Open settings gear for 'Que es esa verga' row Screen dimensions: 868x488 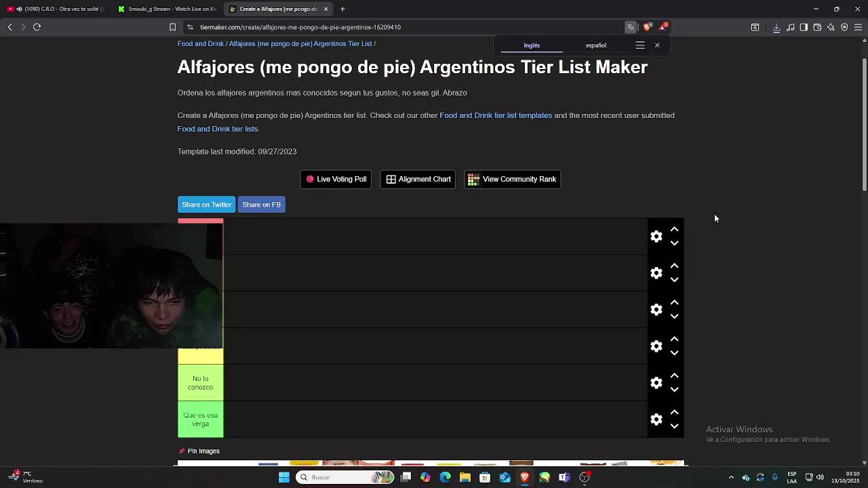click(x=656, y=420)
